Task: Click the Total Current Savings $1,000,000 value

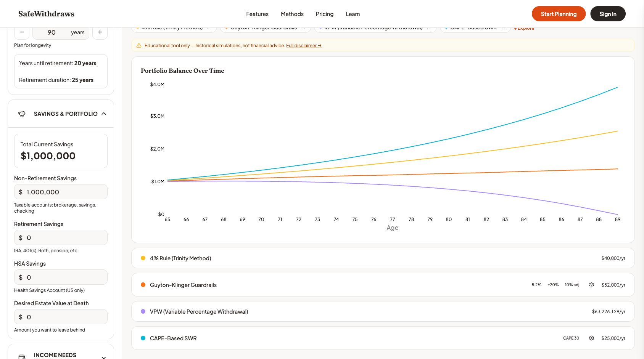Action: point(48,156)
